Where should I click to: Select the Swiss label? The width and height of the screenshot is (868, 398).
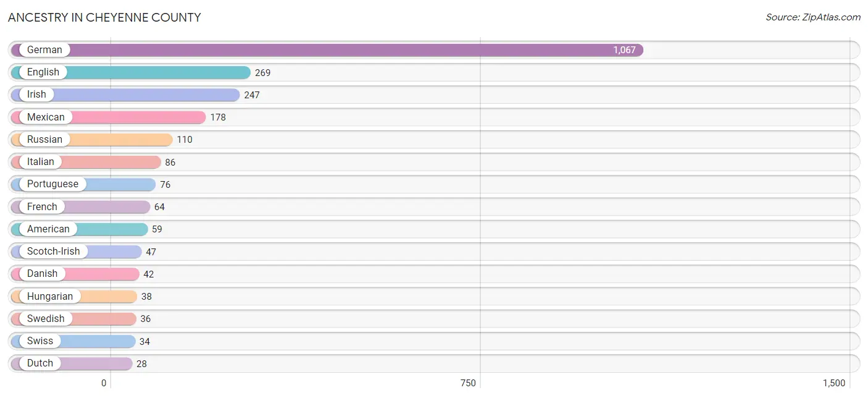click(40, 341)
